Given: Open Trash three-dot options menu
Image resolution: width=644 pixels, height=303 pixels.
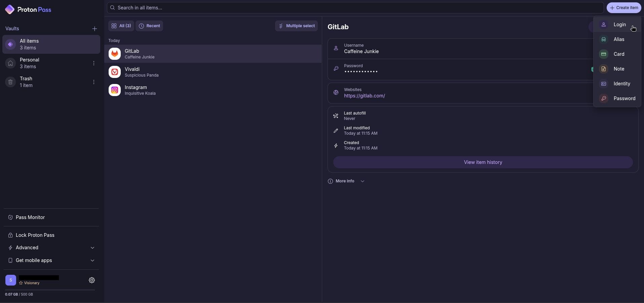Looking at the screenshot, I should [94, 82].
